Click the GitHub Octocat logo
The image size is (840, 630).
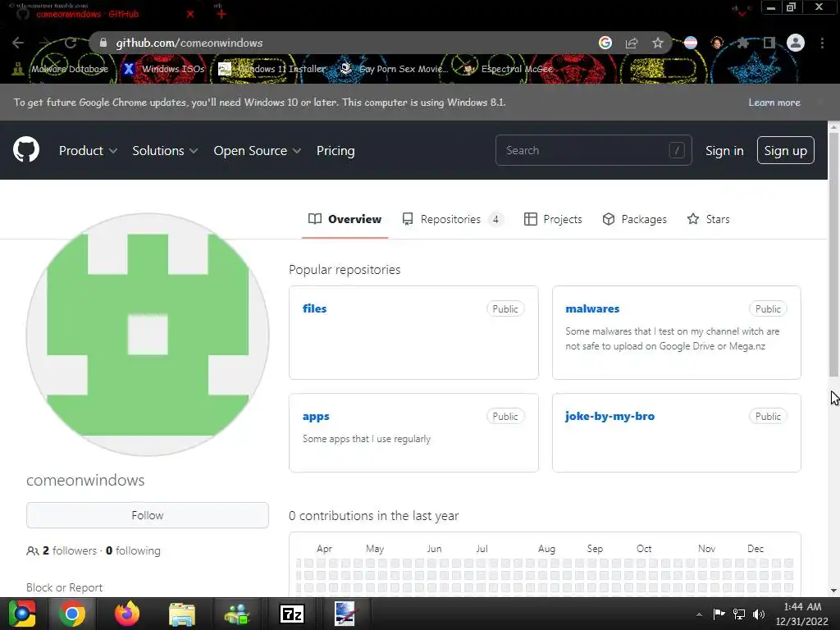pyautogui.click(x=26, y=150)
